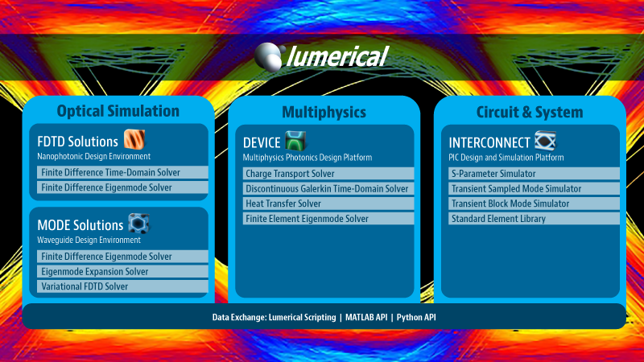
Task: Click the INTERCONNECT product icon
Action: 545,141
